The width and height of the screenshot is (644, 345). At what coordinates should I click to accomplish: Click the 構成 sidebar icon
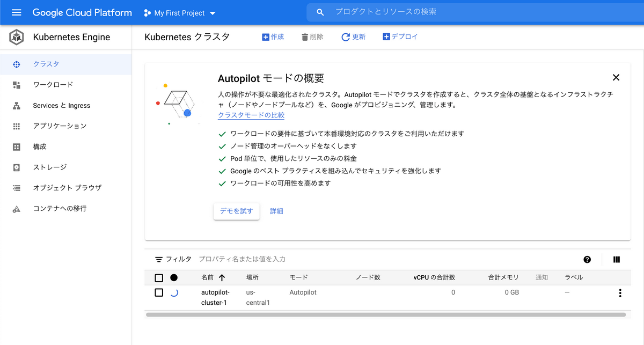click(x=17, y=146)
